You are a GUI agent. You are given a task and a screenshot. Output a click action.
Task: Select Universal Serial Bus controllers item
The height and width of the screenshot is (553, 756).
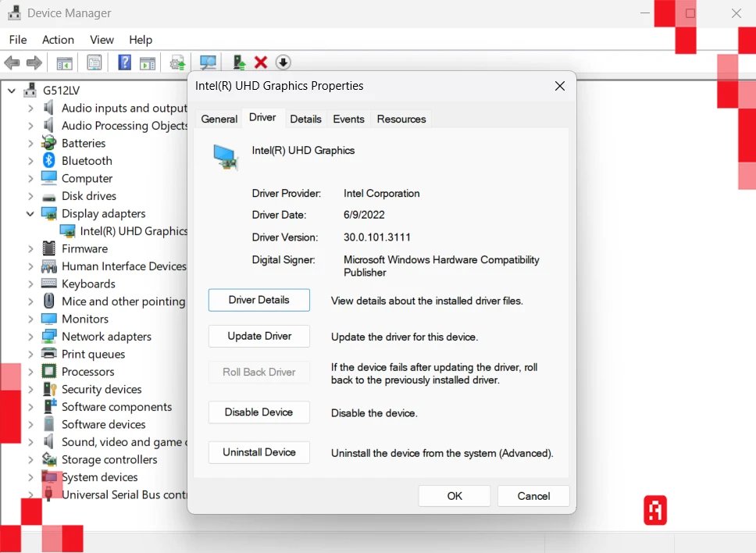(124, 494)
